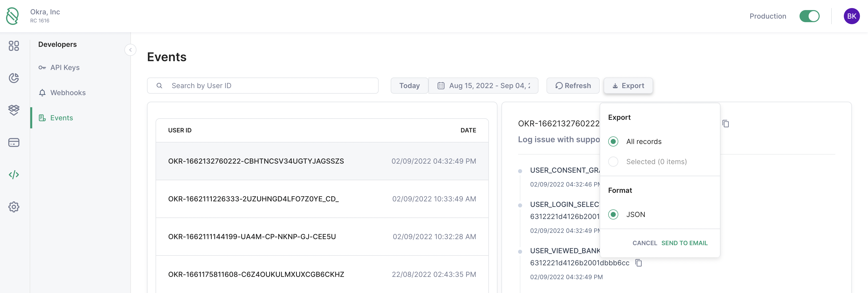Choose the JSON format radio button
Image resolution: width=868 pixels, height=293 pixels.
[613, 214]
